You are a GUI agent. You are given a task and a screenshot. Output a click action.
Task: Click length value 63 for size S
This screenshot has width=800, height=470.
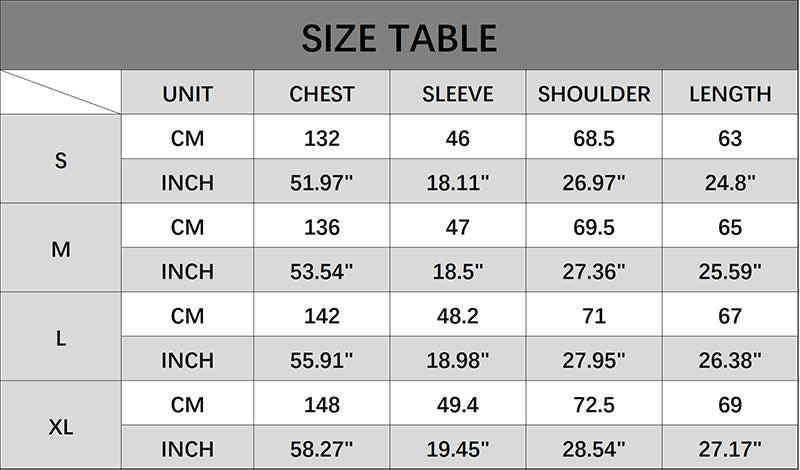click(x=730, y=138)
